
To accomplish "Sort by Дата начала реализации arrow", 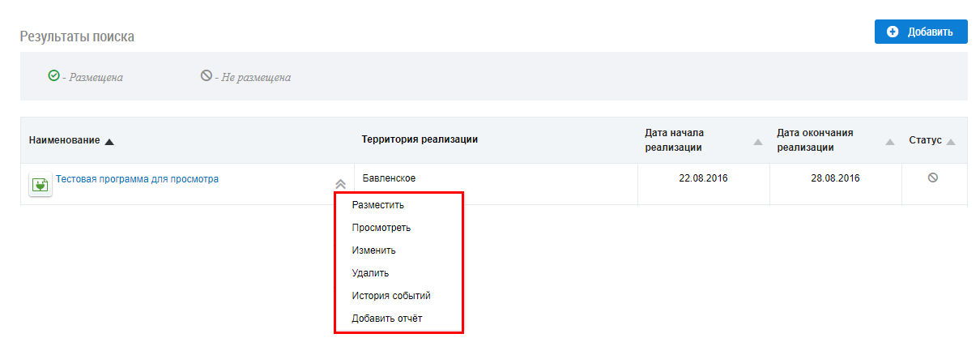I will [x=758, y=142].
